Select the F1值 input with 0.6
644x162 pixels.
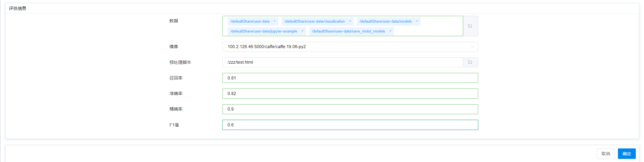pos(350,125)
